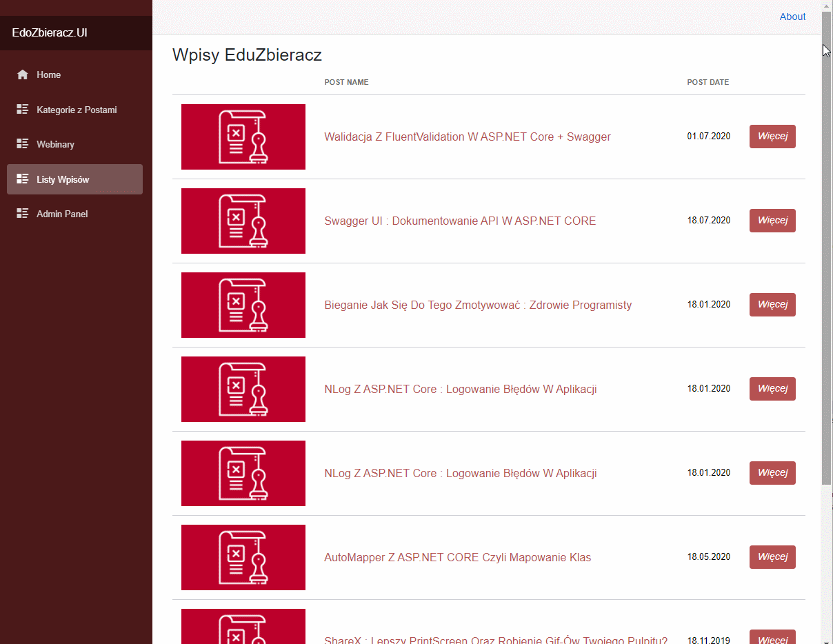Click Więcej for the Swagger UI post

pyautogui.click(x=772, y=221)
